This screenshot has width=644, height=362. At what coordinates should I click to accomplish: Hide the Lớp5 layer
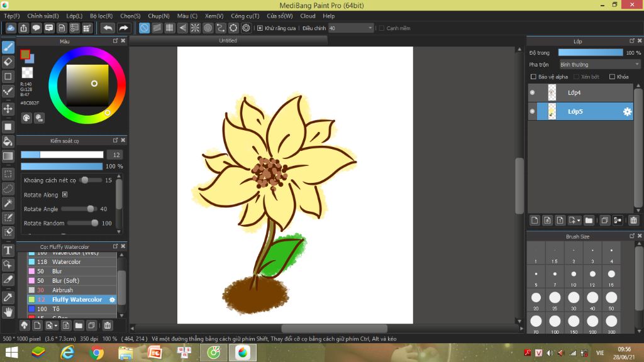(x=532, y=112)
